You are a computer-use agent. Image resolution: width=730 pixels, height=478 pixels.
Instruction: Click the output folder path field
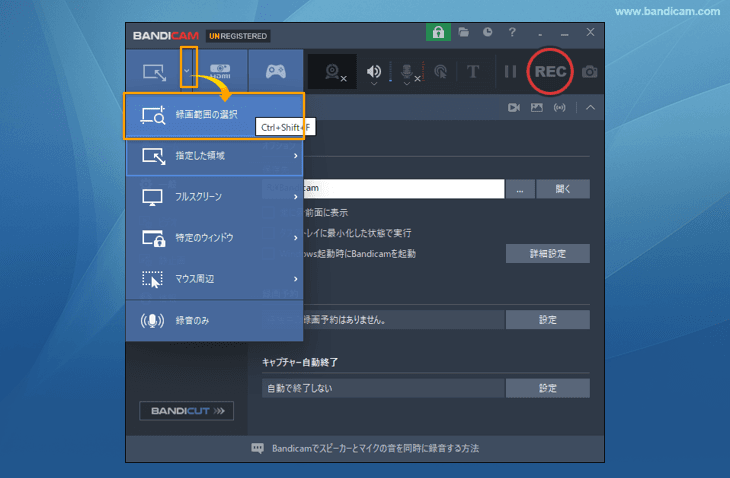pyautogui.click(x=383, y=189)
